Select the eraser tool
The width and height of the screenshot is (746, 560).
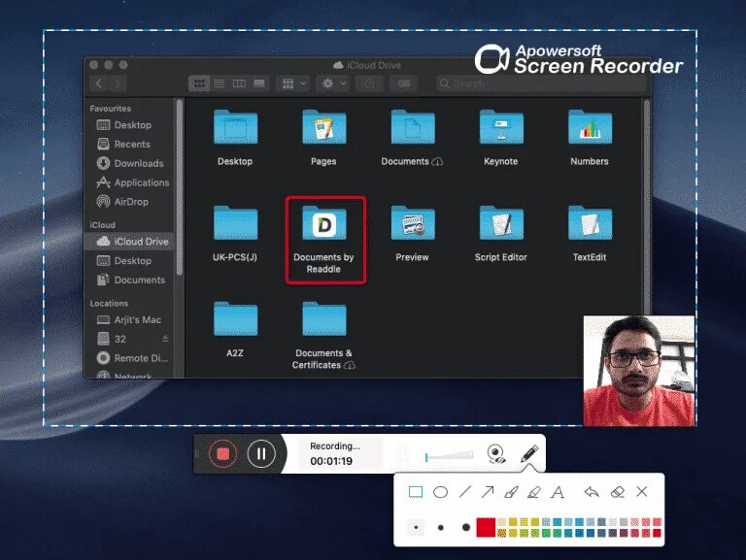[618, 491]
